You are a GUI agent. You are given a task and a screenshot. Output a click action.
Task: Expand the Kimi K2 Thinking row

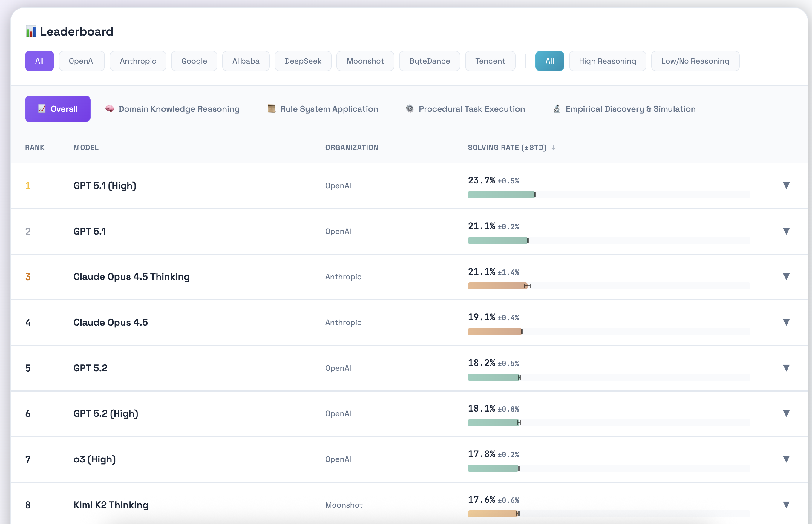(786, 505)
